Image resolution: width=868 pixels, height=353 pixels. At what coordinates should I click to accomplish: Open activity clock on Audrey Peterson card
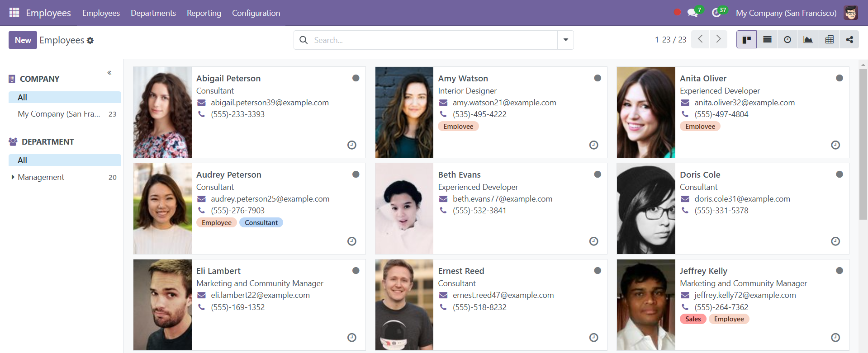pyautogui.click(x=351, y=241)
